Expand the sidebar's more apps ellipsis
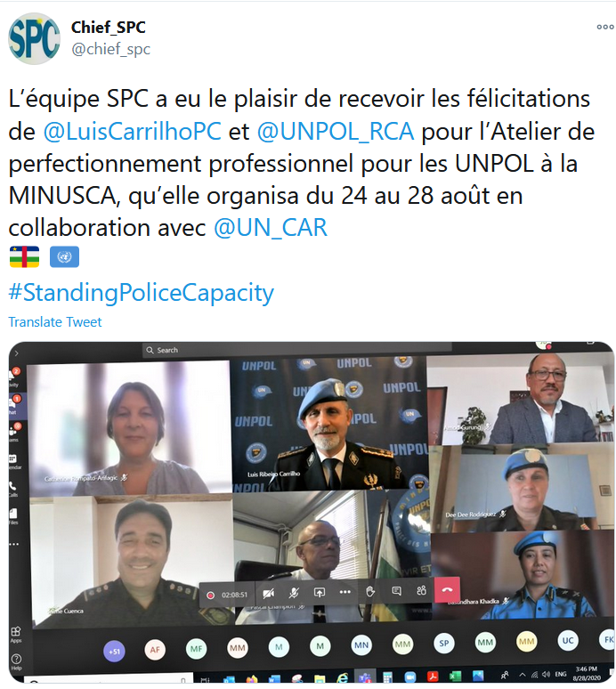The width and height of the screenshot is (616, 689). click(14, 545)
